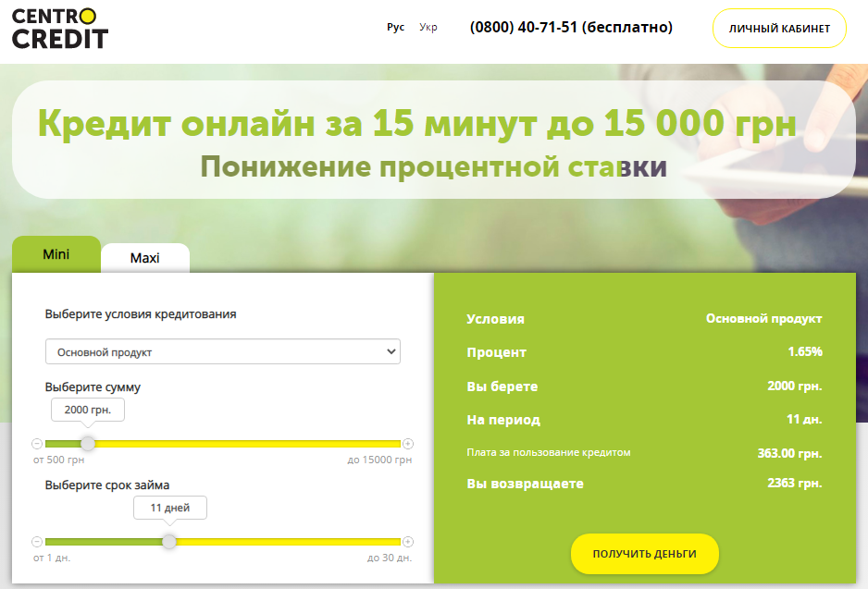Increase loan term with plus icon
The height and width of the screenshot is (589, 868).
408,542
